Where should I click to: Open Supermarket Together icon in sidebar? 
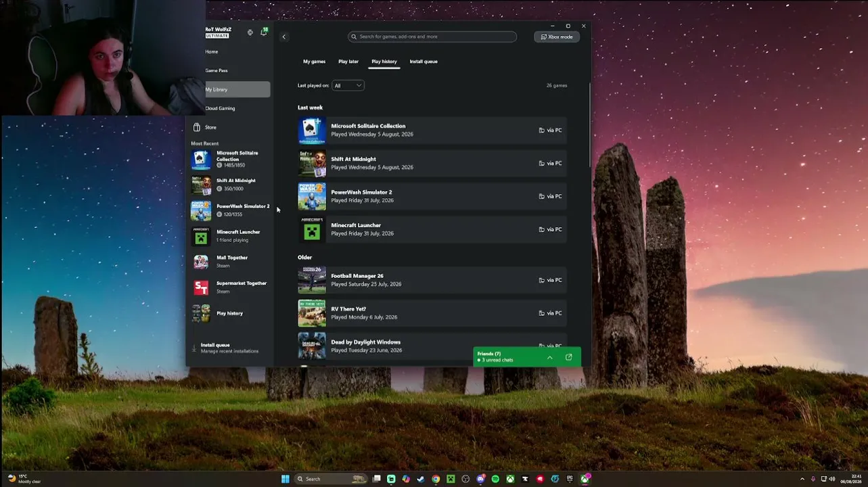[201, 287]
